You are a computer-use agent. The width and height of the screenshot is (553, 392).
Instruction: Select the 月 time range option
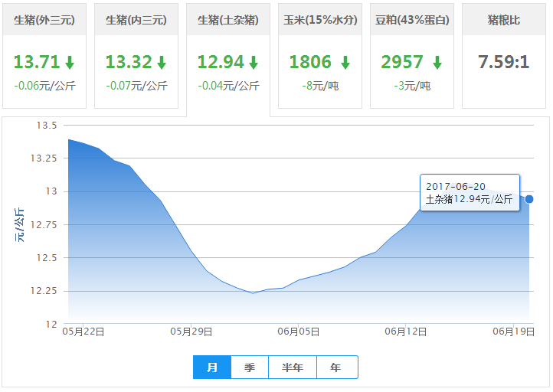click(212, 367)
